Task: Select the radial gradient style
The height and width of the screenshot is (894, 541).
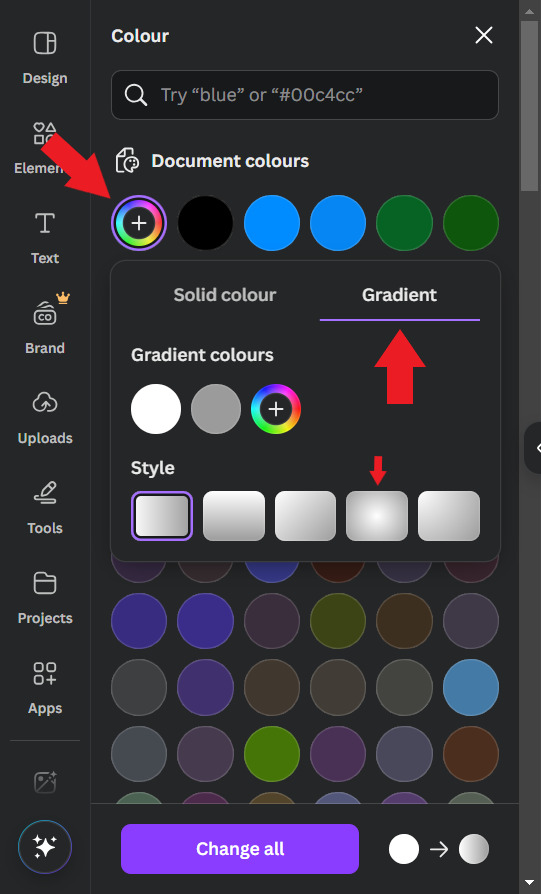Action: point(377,515)
